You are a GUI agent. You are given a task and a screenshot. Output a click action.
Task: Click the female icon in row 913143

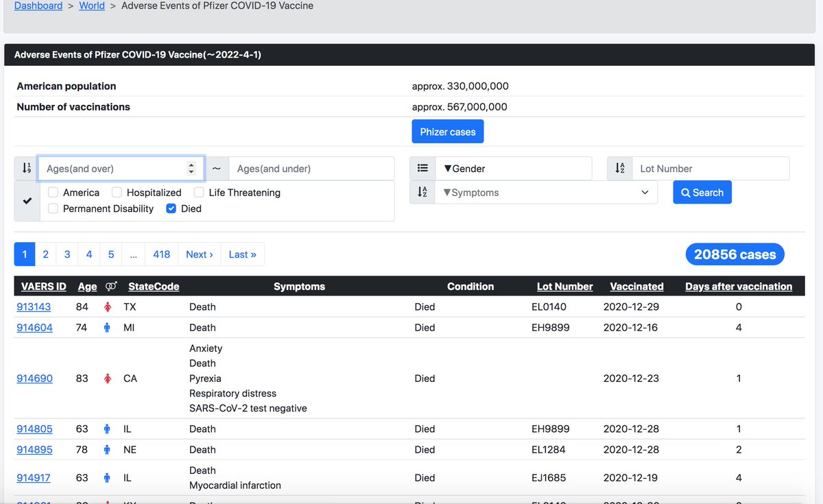coord(107,307)
